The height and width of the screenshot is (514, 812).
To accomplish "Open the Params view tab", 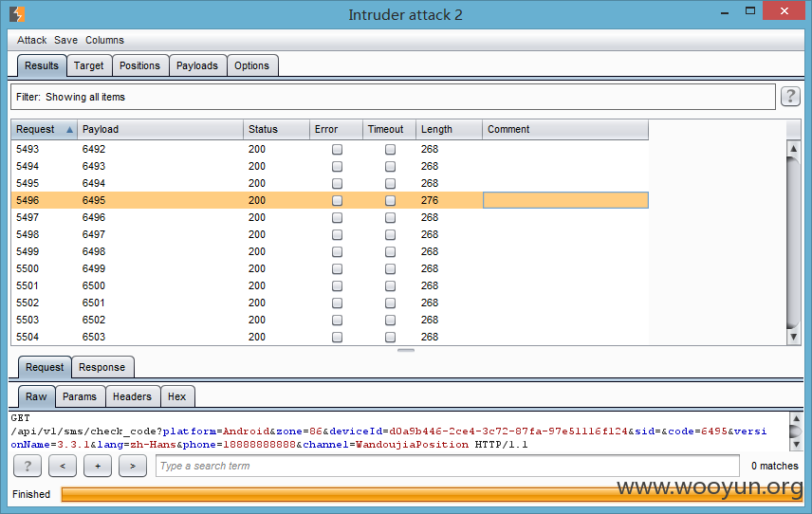I will click(x=80, y=396).
